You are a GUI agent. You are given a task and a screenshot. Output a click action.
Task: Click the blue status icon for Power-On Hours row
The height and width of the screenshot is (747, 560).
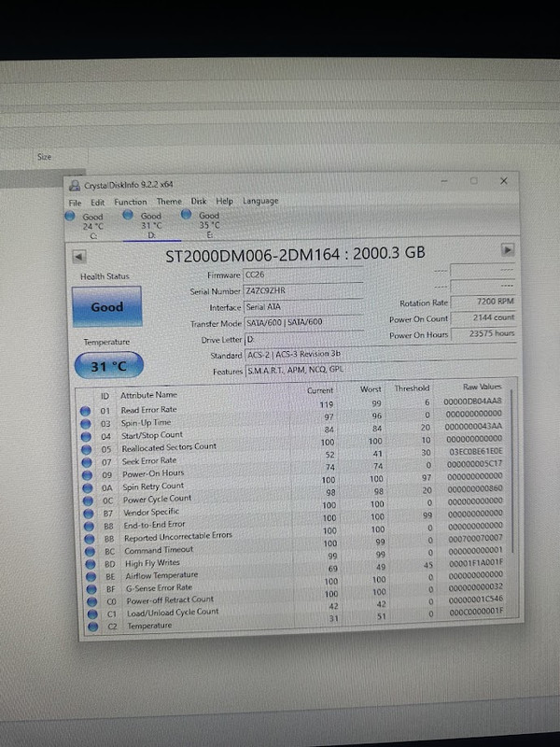tap(87, 475)
